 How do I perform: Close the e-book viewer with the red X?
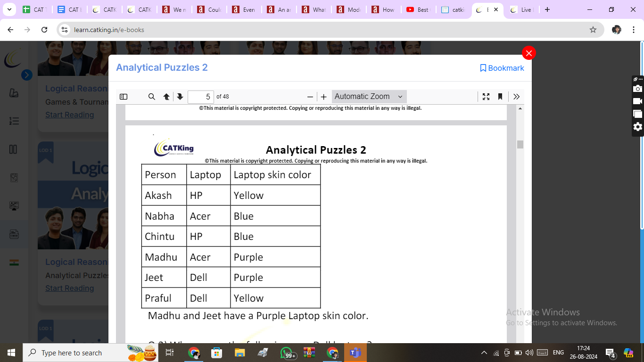(529, 53)
